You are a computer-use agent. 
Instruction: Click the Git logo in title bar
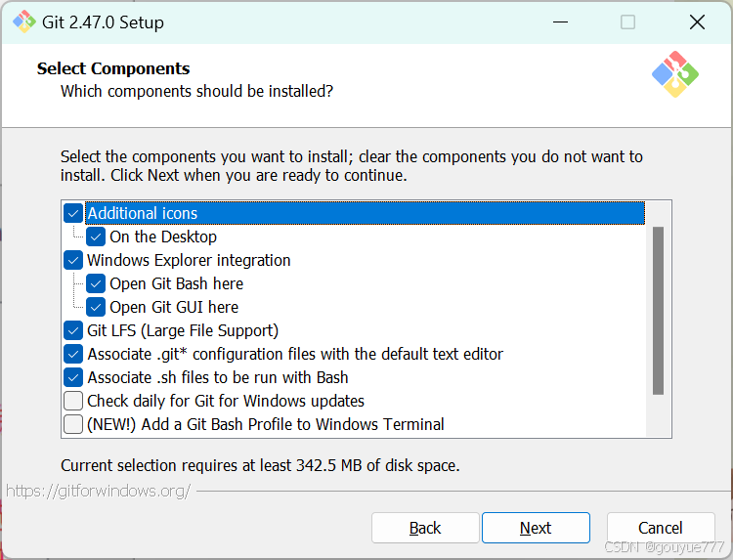coord(23,22)
